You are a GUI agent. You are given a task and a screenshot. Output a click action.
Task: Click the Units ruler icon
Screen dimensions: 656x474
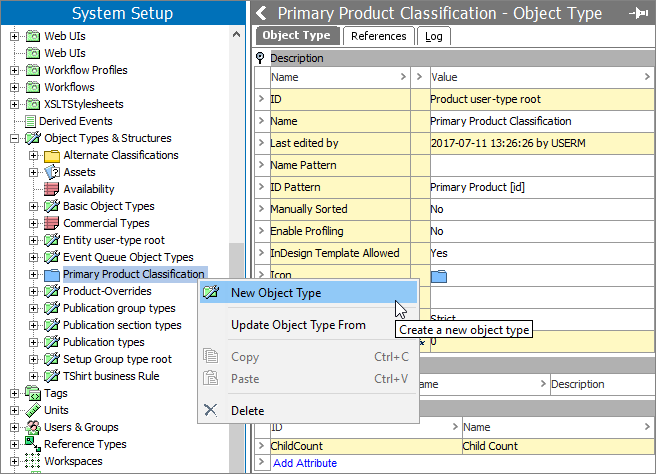[x=32, y=410]
